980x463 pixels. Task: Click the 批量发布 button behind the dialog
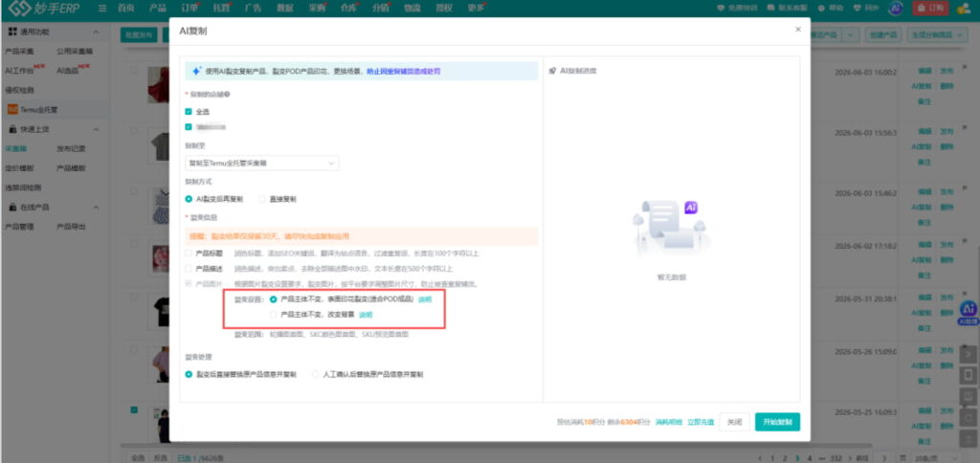click(139, 35)
